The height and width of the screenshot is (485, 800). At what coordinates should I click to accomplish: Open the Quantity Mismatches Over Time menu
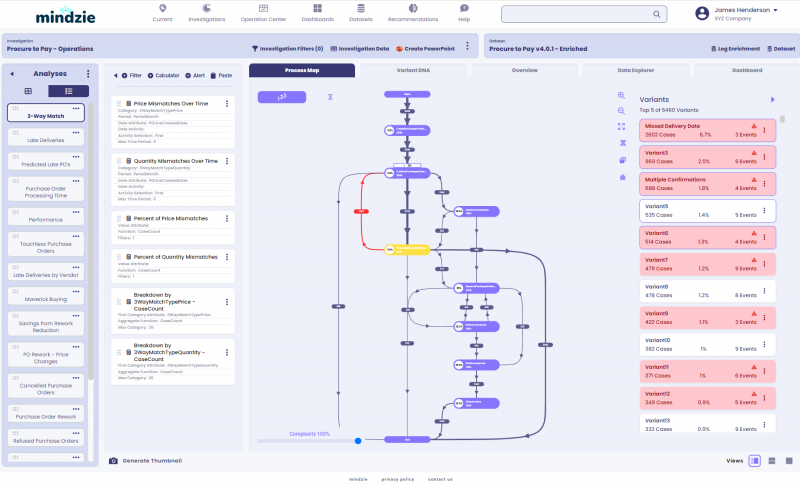tap(227, 161)
